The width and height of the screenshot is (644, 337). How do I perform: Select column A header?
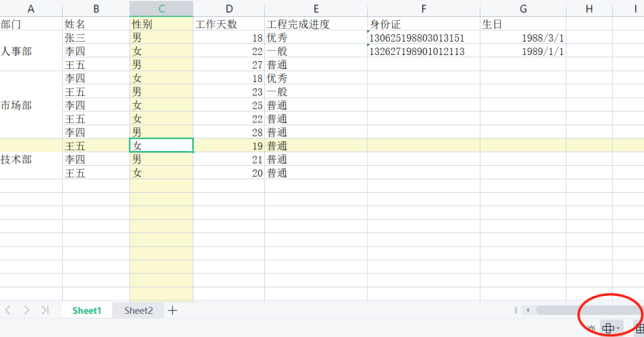pos(31,9)
